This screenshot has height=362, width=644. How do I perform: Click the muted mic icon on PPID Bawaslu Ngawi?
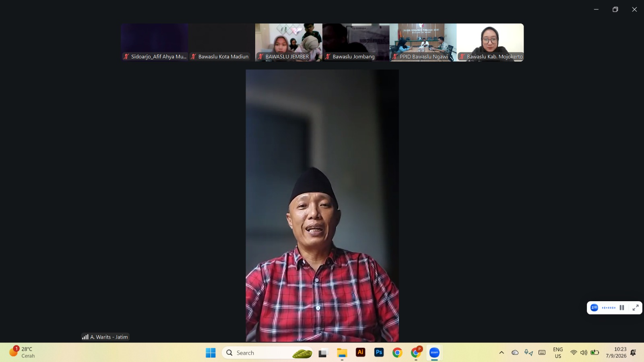tap(395, 56)
